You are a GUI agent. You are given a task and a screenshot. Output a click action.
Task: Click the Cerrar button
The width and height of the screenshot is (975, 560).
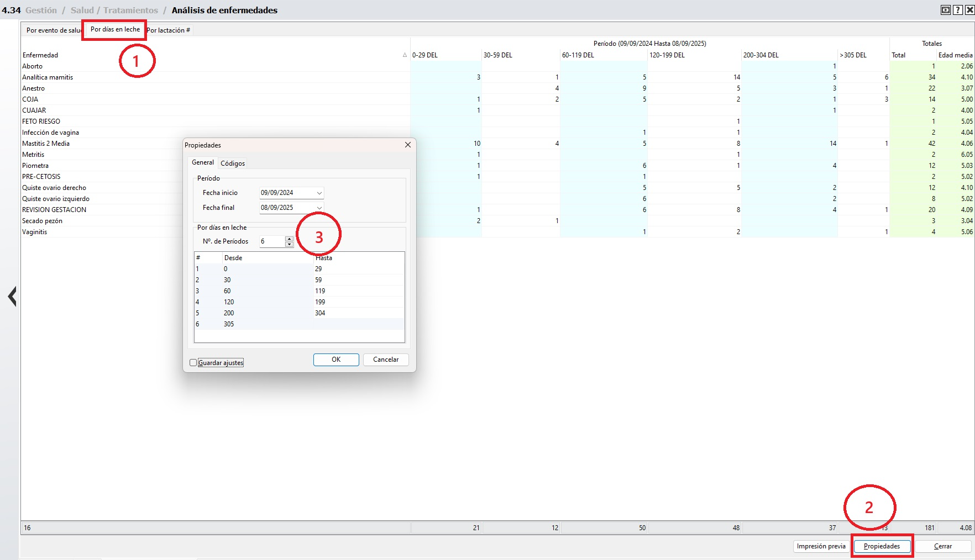943,546
